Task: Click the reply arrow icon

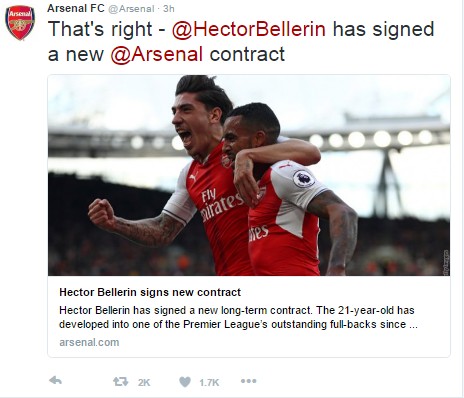Action: [56, 380]
